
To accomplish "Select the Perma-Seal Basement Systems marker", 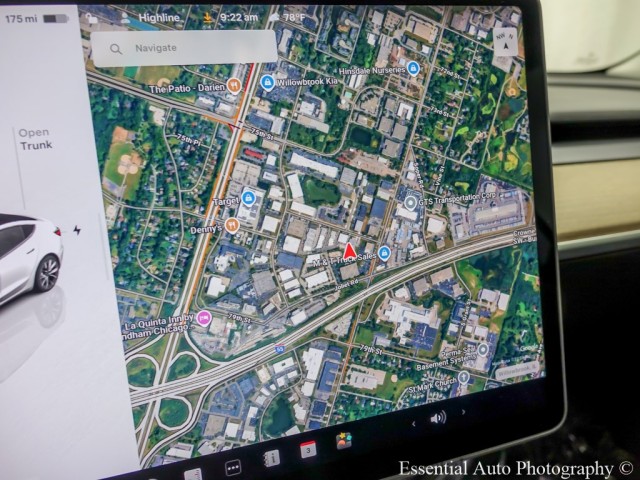I will pos(483,349).
